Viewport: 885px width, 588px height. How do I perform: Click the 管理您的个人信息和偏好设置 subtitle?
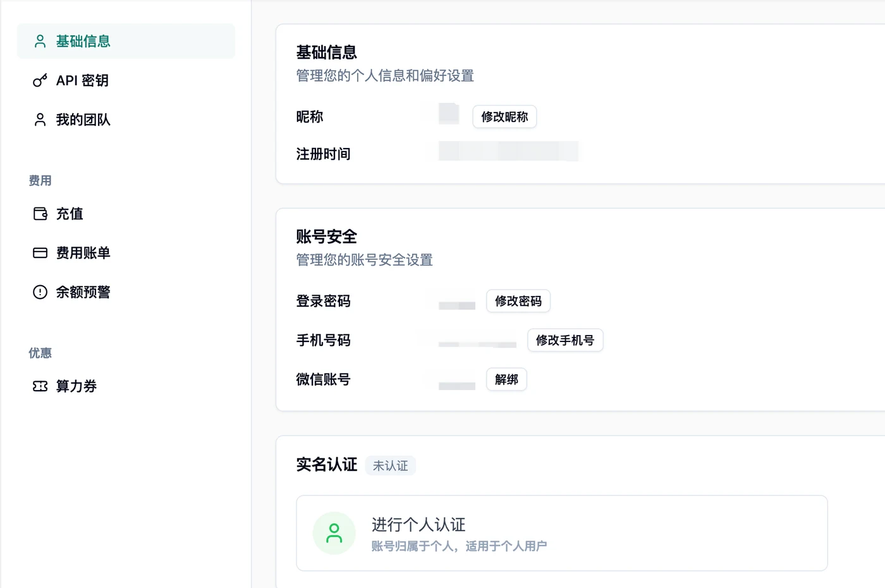click(x=385, y=76)
